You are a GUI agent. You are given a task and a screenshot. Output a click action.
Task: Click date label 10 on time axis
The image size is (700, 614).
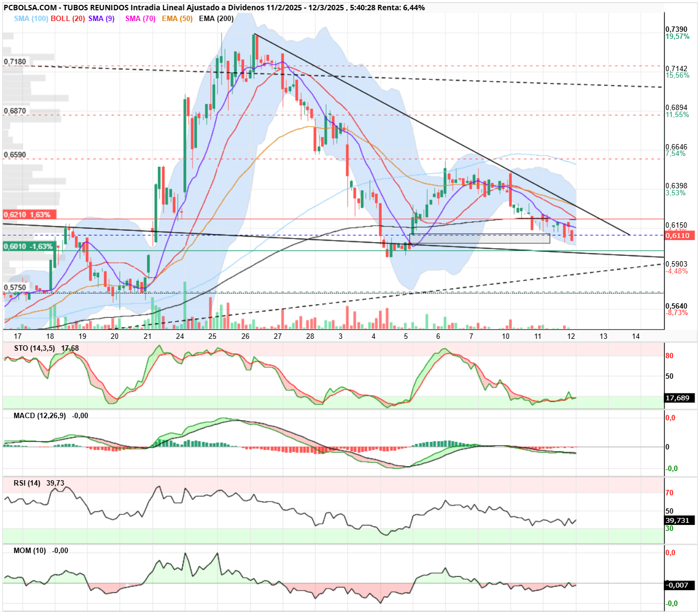[505, 336]
